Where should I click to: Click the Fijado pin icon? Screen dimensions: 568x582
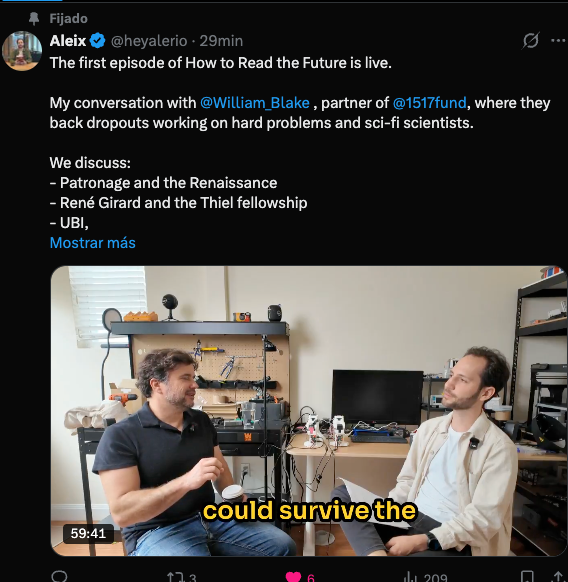coord(34,18)
